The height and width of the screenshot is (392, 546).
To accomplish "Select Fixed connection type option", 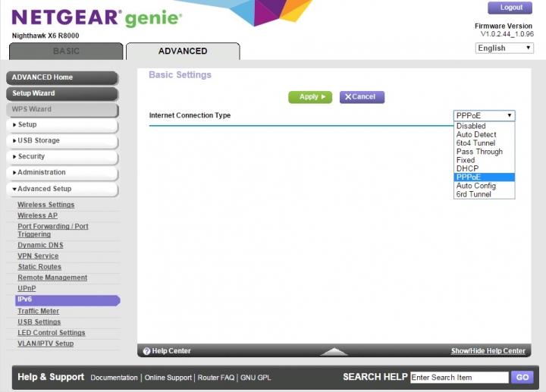I will click(484, 160).
